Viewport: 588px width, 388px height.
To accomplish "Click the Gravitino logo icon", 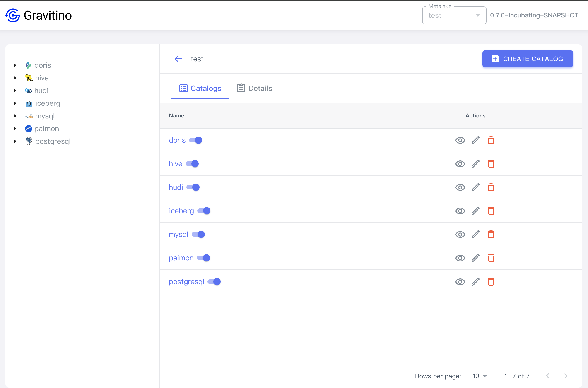I will tap(13, 15).
